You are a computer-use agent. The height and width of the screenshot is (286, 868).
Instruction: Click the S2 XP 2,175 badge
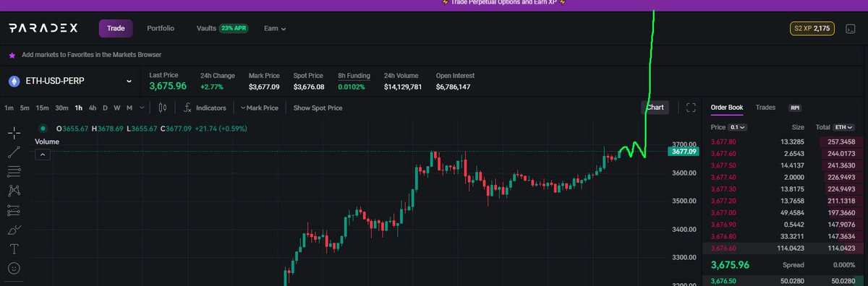pyautogui.click(x=812, y=29)
